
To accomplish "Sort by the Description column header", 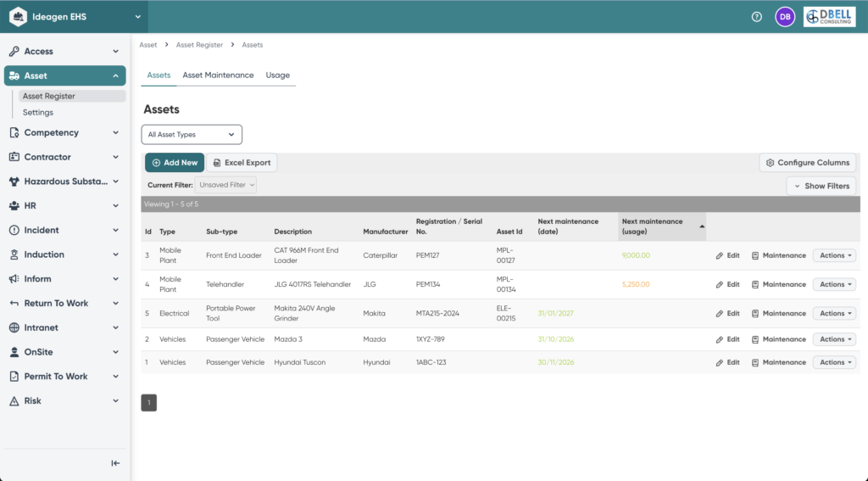I will coord(292,232).
